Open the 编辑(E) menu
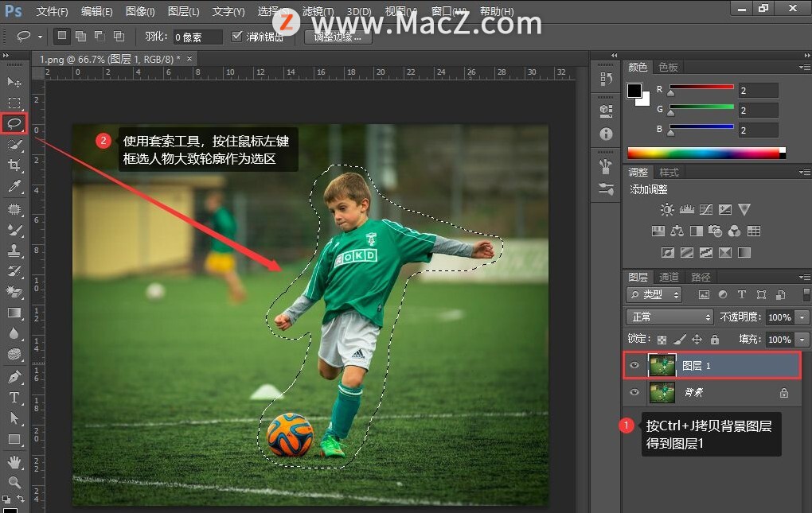The image size is (812, 513). (97, 11)
